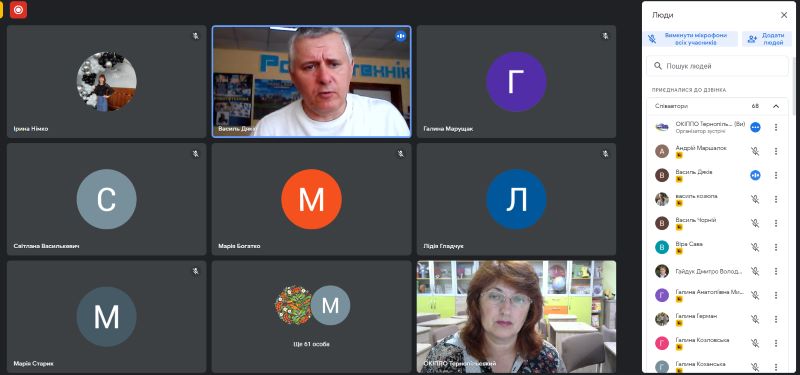Click muted mic icon on Марія Богатко tile
The image size is (800, 375).
pyautogui.click(x=401, y=154)
